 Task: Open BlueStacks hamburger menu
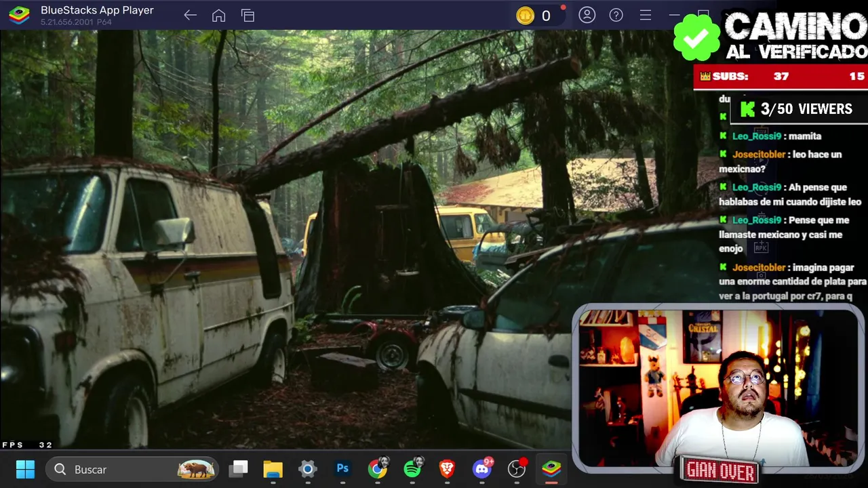click(x=646, y=15)
